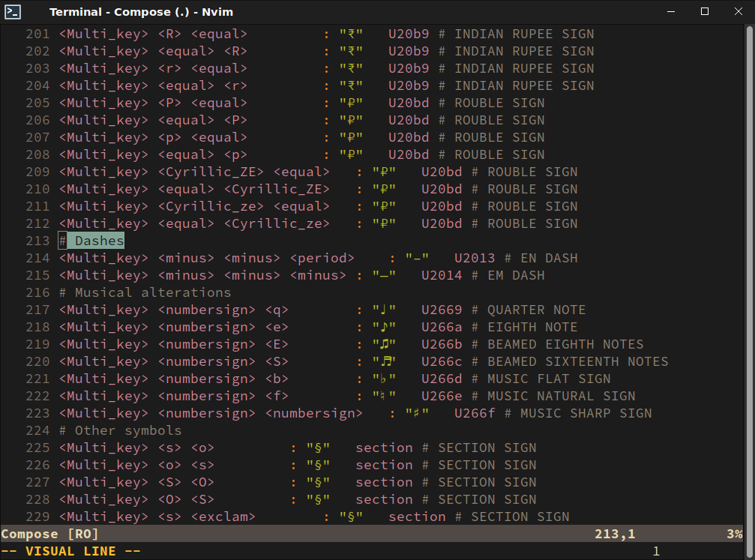Click the rupee symbol on line 204
This screenshot has height=560, width=755.
pyautogui.click(x=351, y=86)
